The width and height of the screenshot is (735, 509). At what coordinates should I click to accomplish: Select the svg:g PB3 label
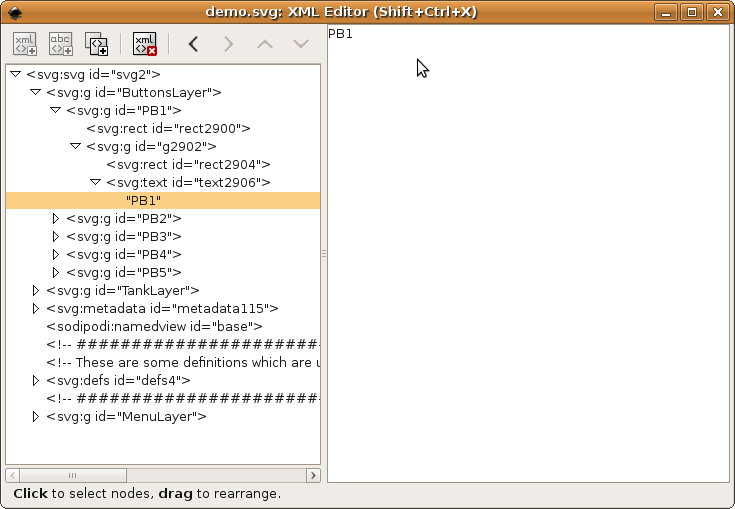(x=124, y=236)
